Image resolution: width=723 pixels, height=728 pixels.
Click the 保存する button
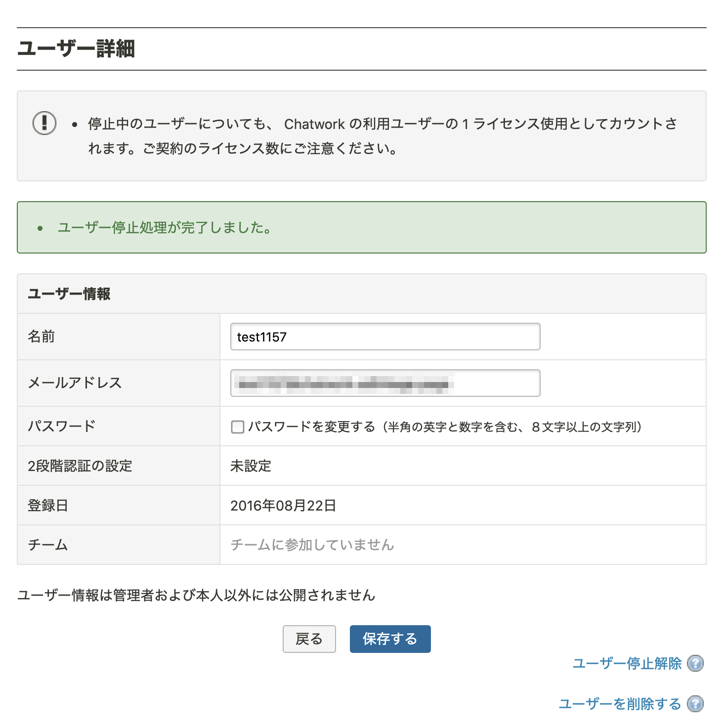pyautogui.click(x=390, y=639)
